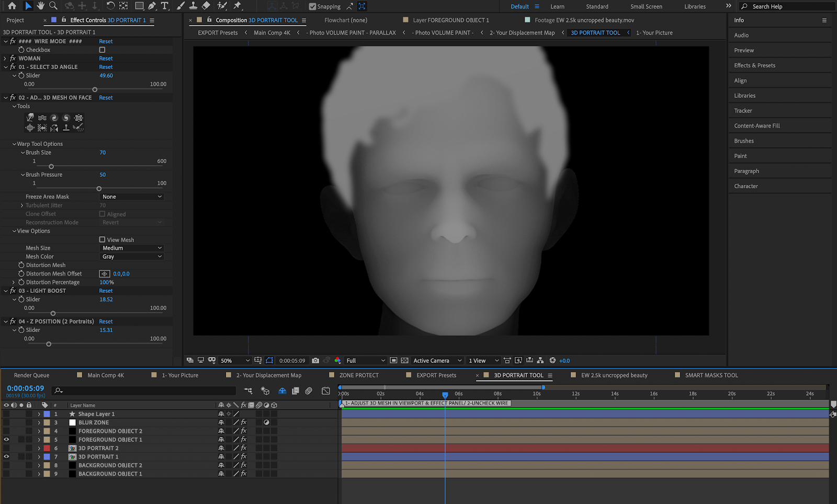Click the Brush Pressure slider handle
837x504 pixels.
[x=99, y=189]
